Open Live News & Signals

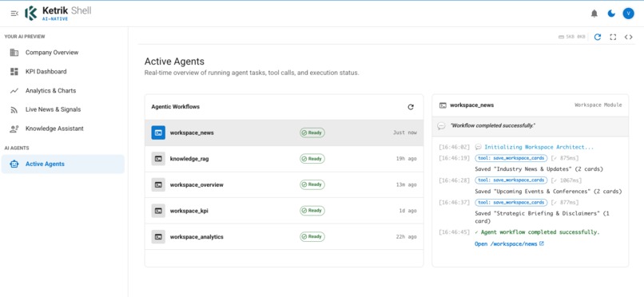pos(63,109)
